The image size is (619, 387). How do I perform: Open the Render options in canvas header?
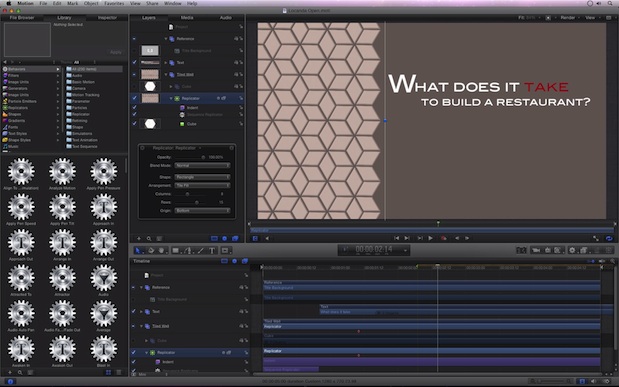[569, 18]
